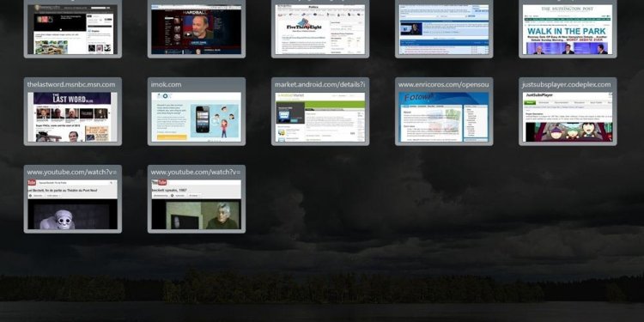
Task: Open the Android Market page preview
Action: coord(320,117)
